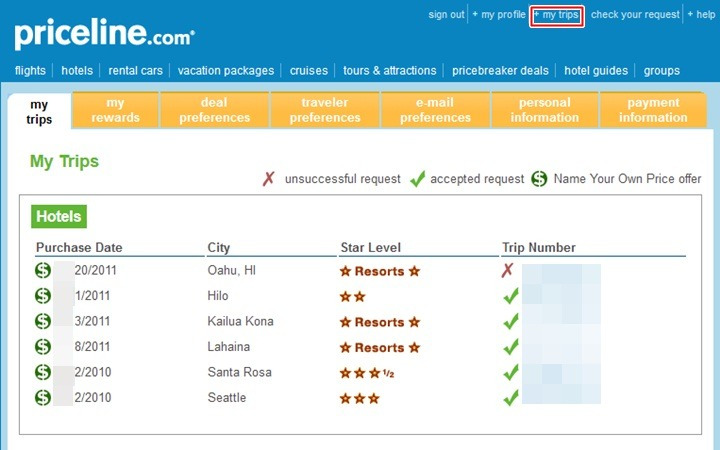
Task: Click the Hilo city entry
Action: 218,296
